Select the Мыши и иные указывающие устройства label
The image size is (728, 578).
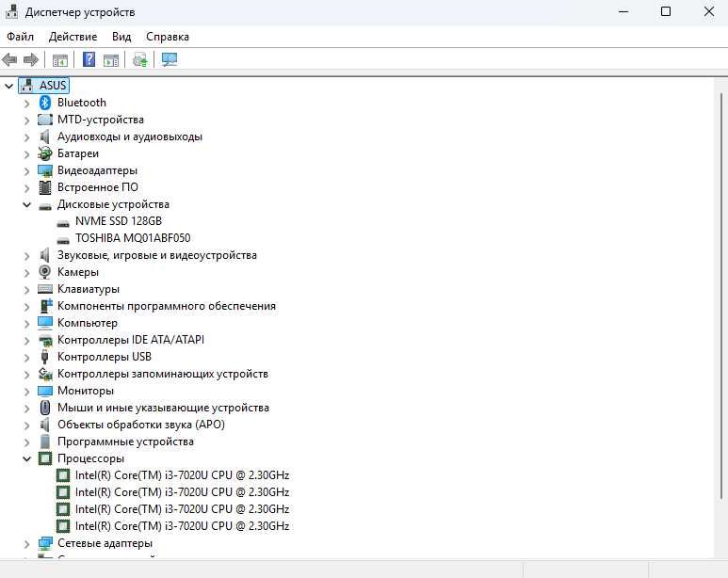point(163,408)
